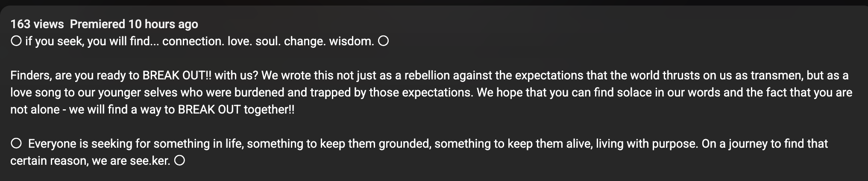The width and height of the screenshot is (868, 181).
Task: Click the "Premiered 10 hours ago" text
Action: pos(134,24)
